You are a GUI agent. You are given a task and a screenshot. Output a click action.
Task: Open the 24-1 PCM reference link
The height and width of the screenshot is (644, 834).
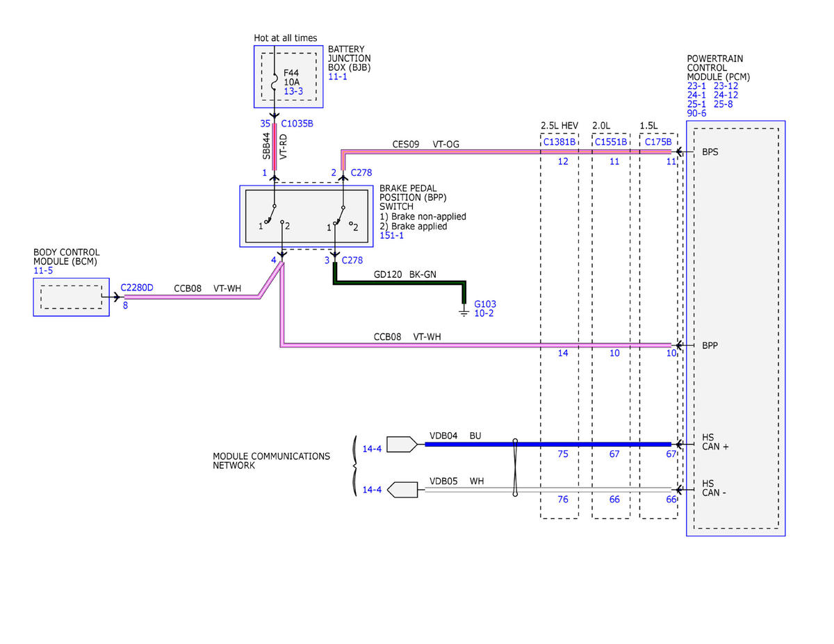tap(696, 95)
